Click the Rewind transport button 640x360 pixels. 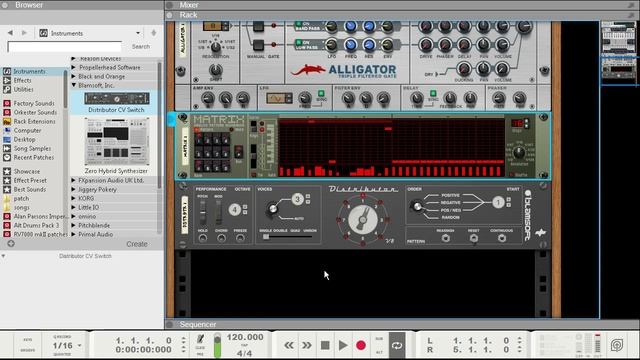point(289,345)
